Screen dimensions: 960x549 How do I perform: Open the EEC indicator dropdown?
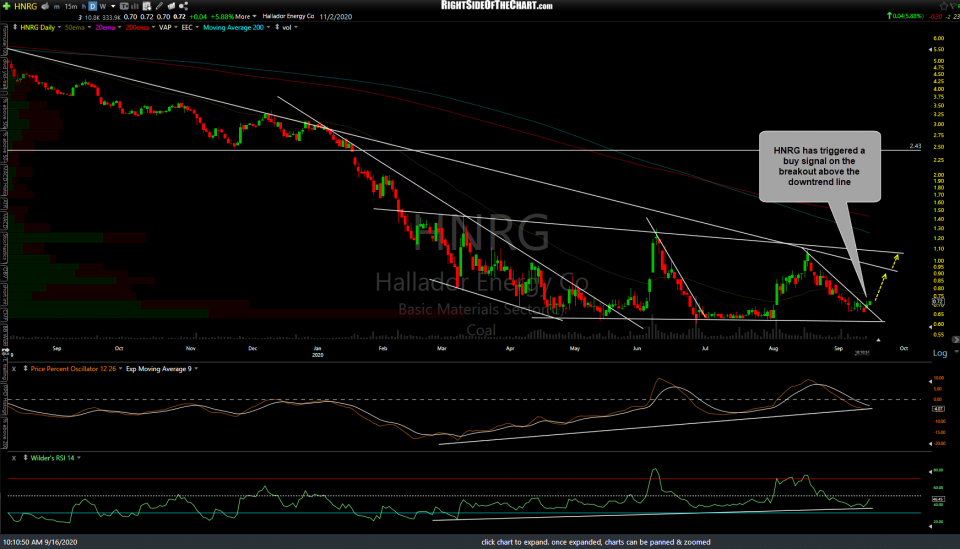(x=197, y=28)
